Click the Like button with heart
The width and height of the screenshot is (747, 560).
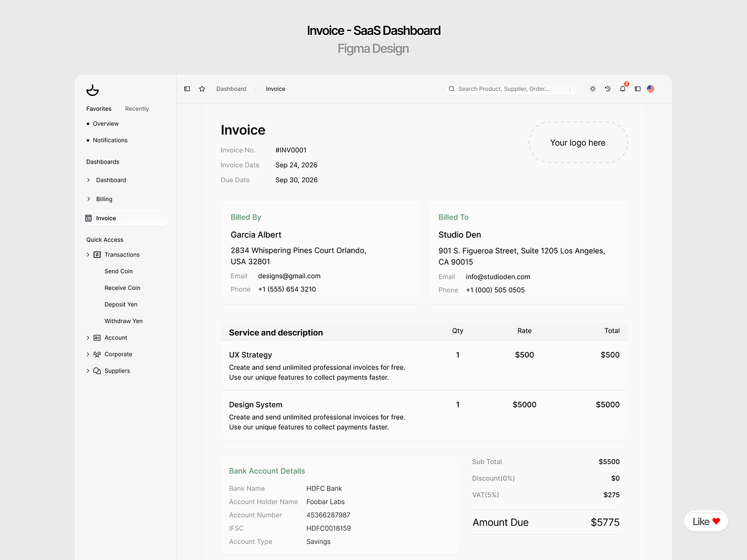click(x=706, y=521)
